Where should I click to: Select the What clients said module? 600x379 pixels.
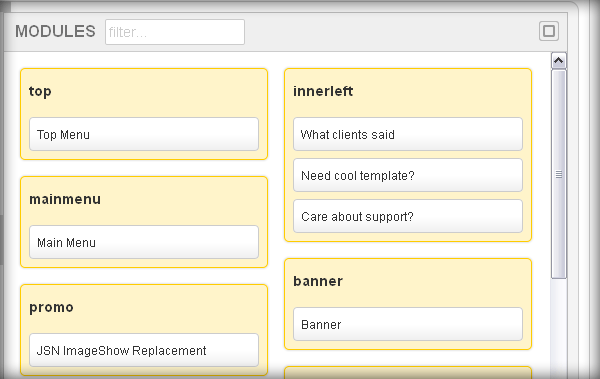pyautogui.click(x=408, y=134)
